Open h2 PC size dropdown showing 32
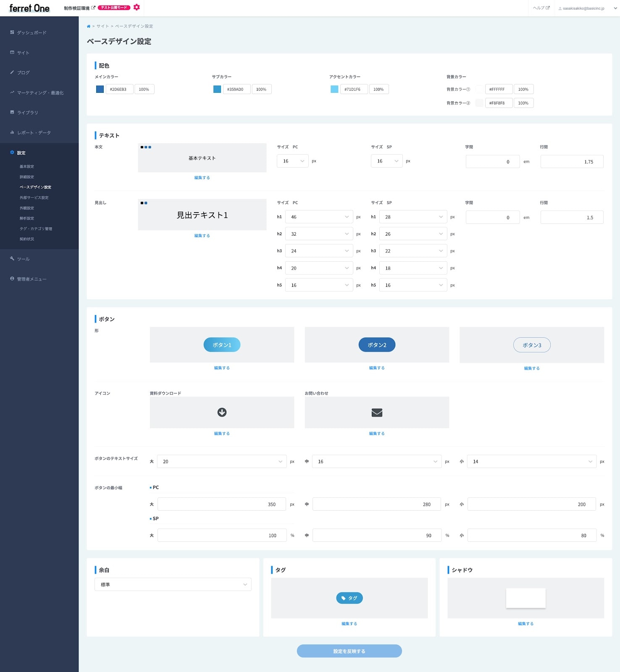The width and height of the screenshot is (620, 672). pos(319,234)
